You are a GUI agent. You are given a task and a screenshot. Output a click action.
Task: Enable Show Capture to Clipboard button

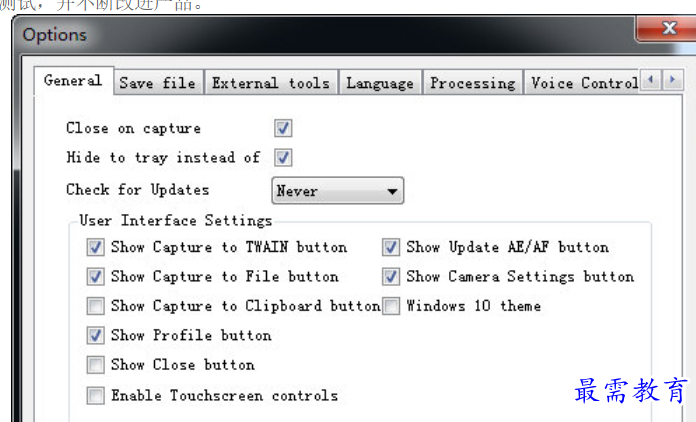tap(95, 306)
